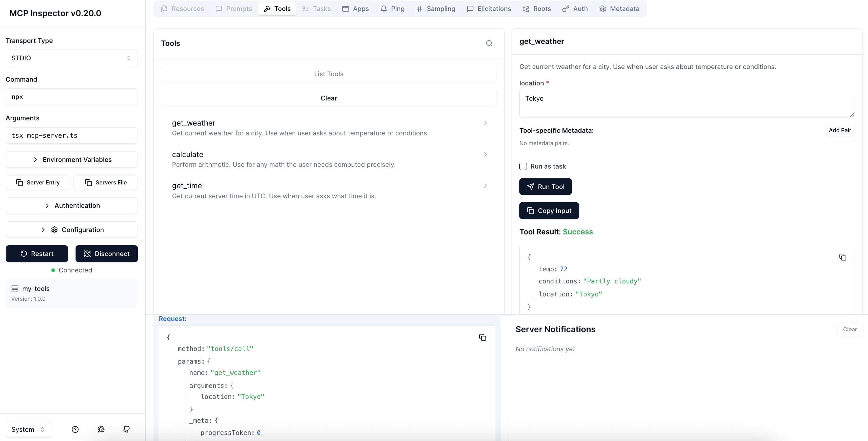
Task: Open the GitHub icon link
Action: point(127,429)
